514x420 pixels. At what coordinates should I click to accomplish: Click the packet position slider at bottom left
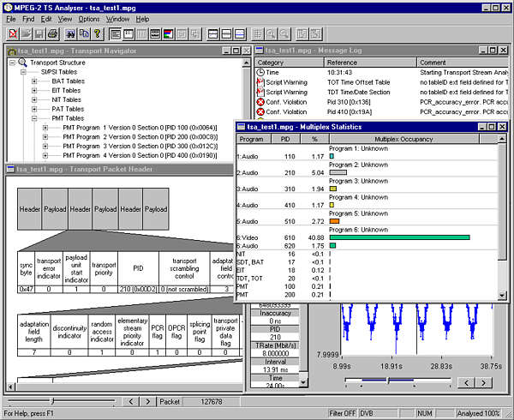(x=51, y=400)
